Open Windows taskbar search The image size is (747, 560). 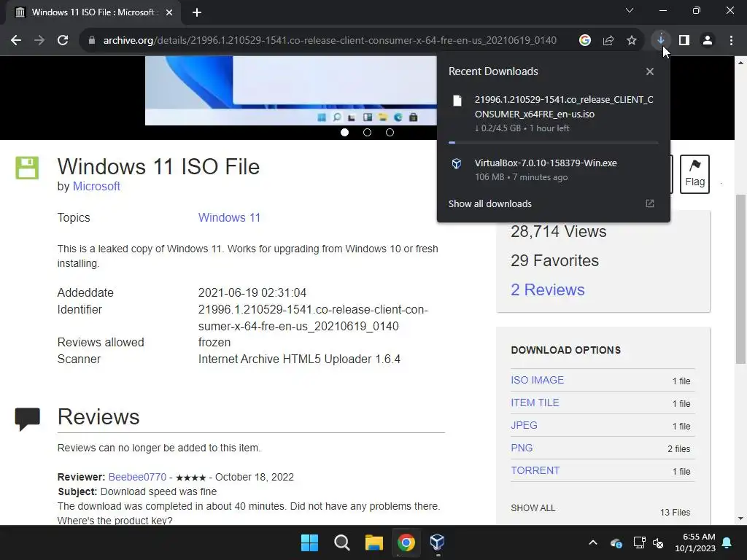point(341,542)
